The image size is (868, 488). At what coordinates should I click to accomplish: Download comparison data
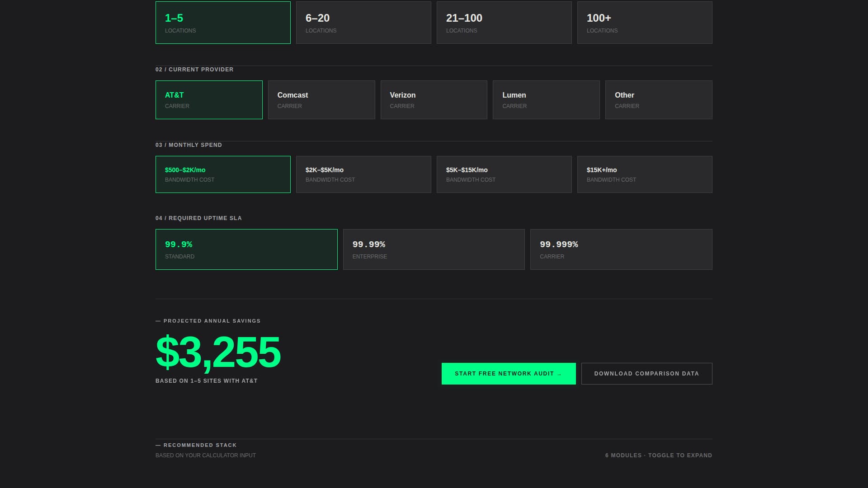click(x=646, y=374)
